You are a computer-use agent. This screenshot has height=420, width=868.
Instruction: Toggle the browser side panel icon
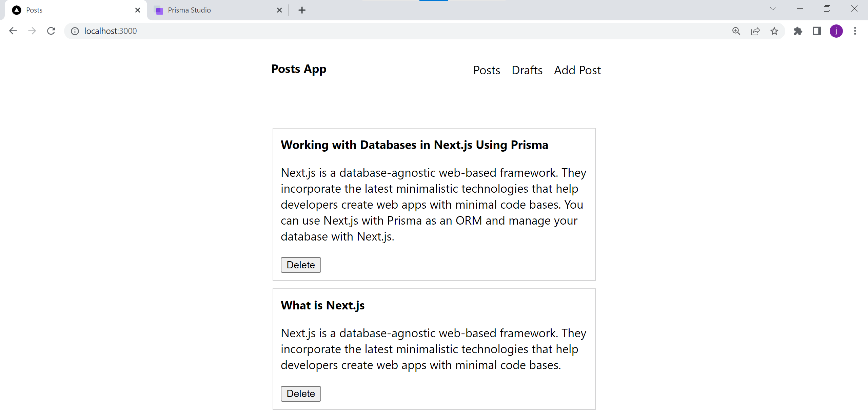[x=817, y=31]
